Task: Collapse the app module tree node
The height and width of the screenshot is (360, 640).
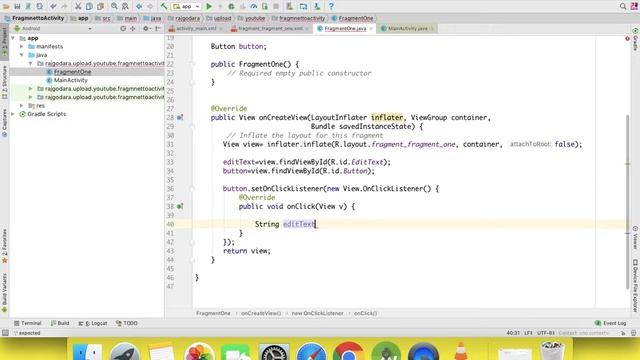Action: [13, 38]
